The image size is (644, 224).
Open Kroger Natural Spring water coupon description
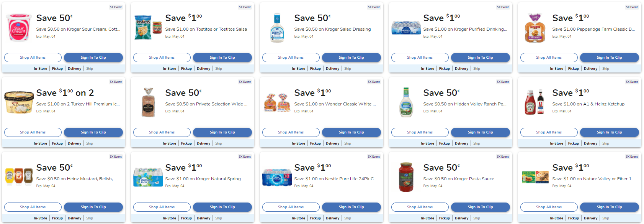[205, 179]
